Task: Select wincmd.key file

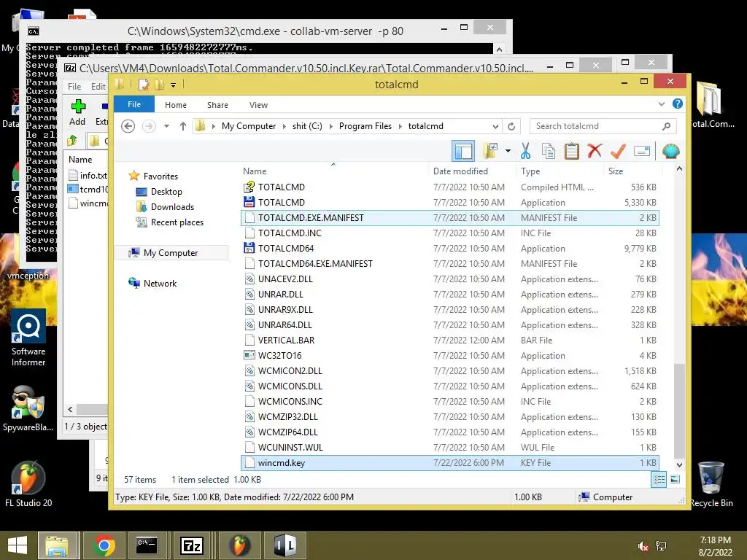Action: point(450,463)
